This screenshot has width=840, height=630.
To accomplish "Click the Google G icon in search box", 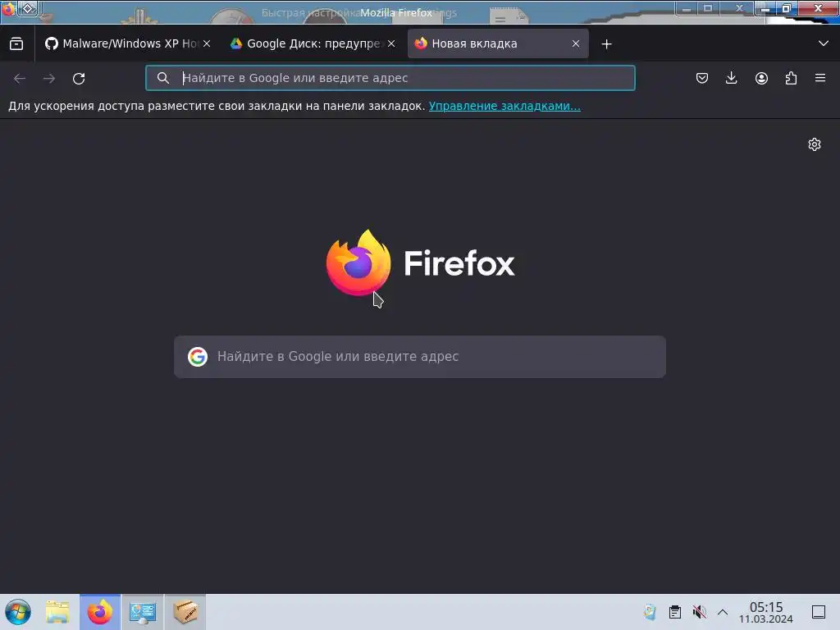I will (x=198, y=357).
